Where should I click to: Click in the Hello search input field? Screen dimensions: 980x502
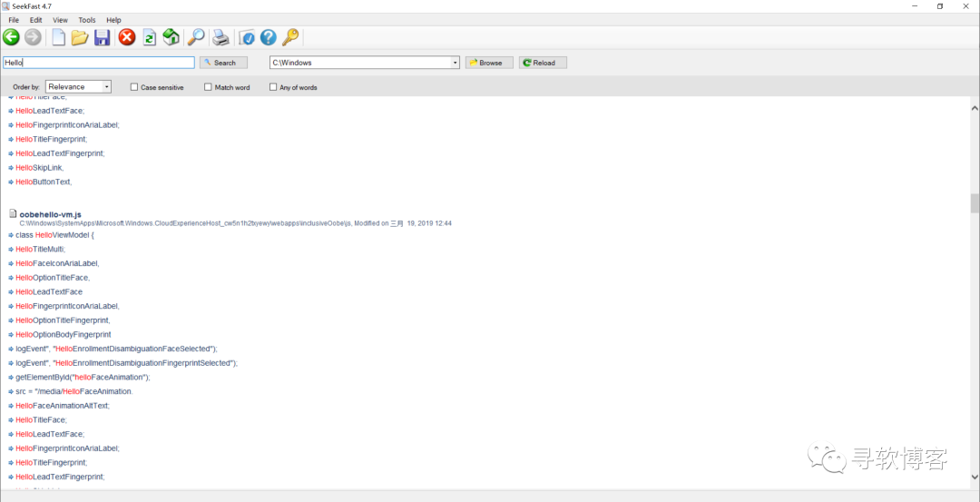[x=99, y=63]
